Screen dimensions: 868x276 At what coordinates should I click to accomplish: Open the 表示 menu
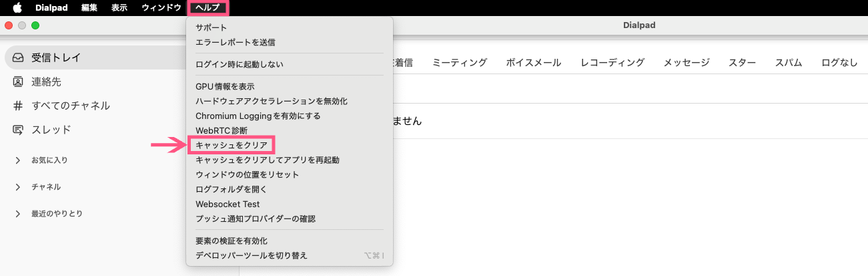point(119,8)
